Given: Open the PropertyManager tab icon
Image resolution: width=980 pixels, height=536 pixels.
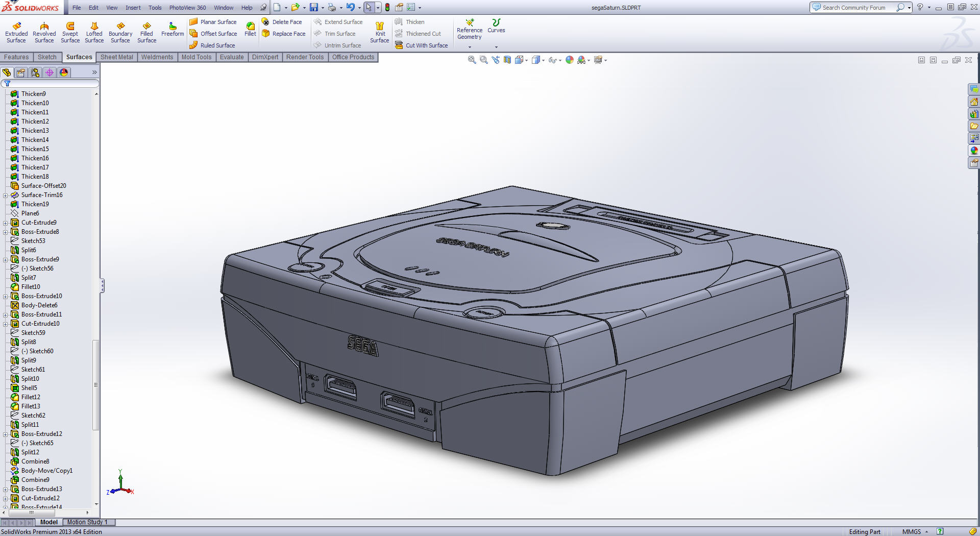Looking at the screenshot, I should tap(21, 72).
